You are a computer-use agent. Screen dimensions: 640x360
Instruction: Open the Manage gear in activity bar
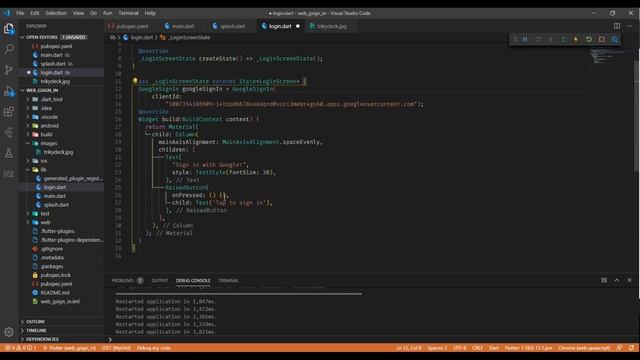tap(9, 332)
